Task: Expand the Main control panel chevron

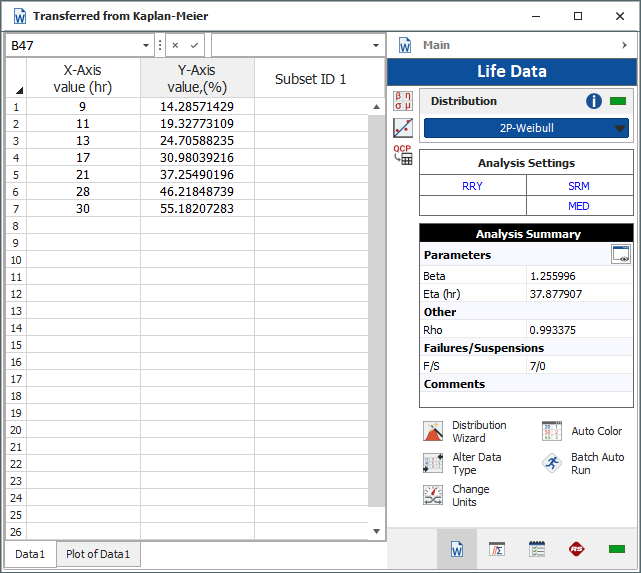Action: [623, 46]
